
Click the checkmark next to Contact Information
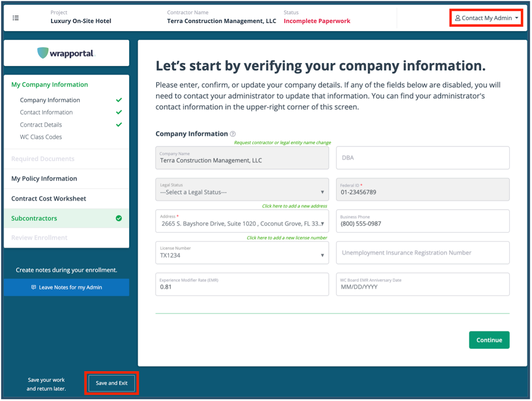point(119,112)
